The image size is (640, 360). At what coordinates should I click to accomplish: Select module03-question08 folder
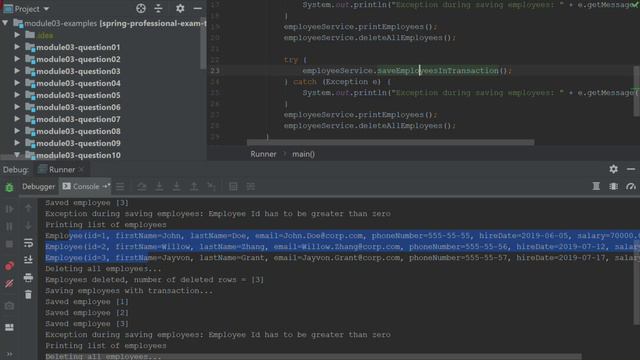pos(78,131)
